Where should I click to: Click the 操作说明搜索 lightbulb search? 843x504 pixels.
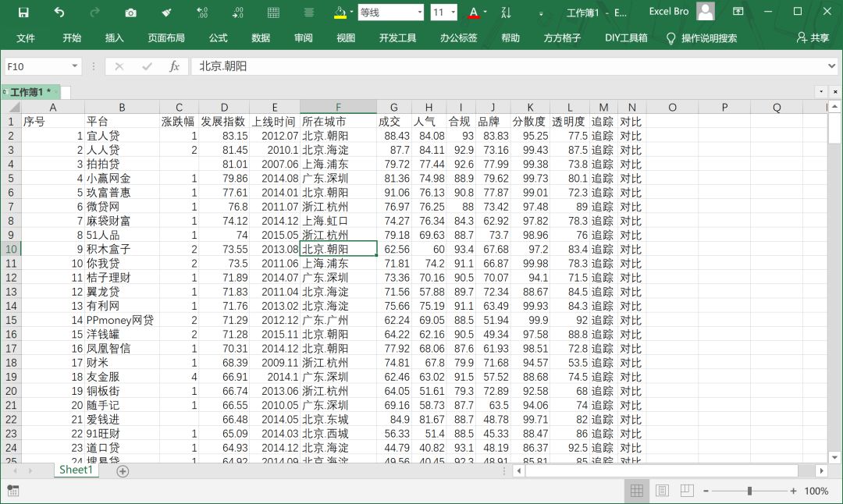pyautogui.click(x=702, y=38)
